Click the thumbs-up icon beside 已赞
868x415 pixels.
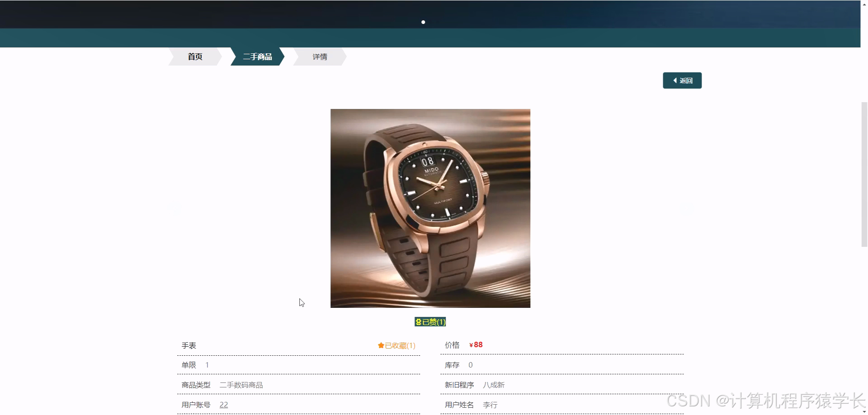click(x=418, y=322)
